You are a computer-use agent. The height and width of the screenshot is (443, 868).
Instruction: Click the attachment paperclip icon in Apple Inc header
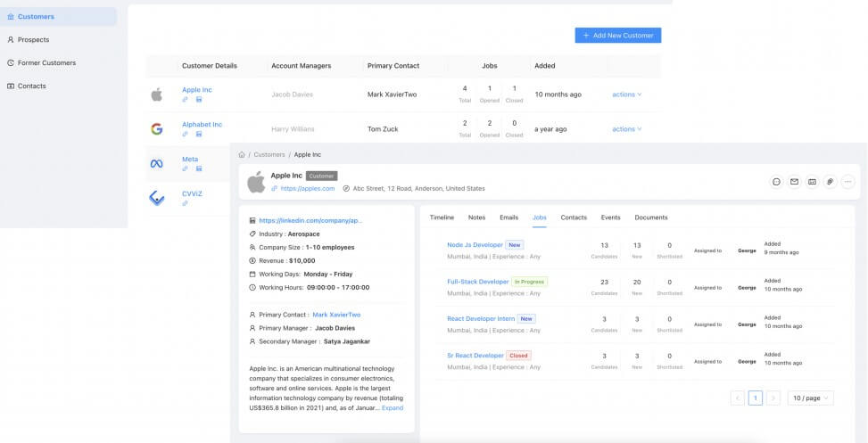[x=830, y=182]
